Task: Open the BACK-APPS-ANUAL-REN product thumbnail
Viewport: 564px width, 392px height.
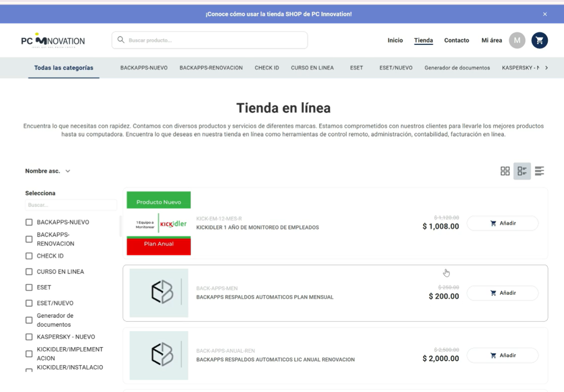Action: click(x=159, y=355)
